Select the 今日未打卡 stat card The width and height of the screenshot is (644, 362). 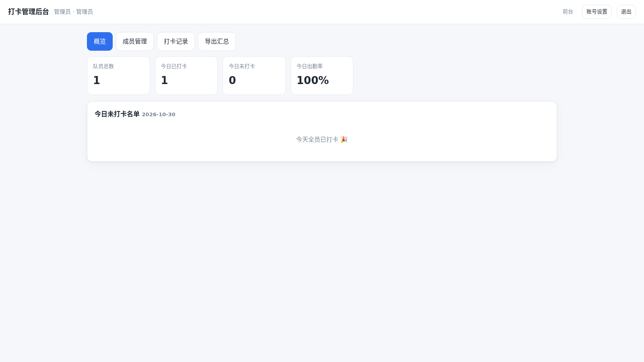[254, 76]
